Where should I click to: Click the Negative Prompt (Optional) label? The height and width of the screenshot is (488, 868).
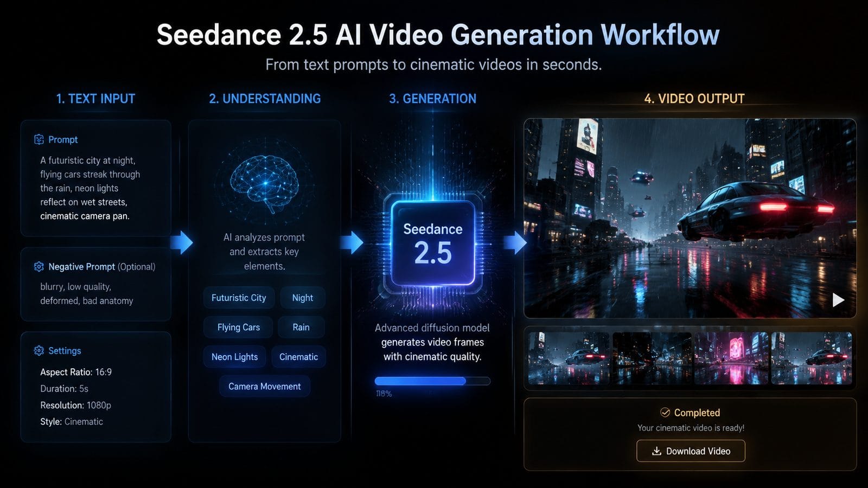pyautogui.click(x=102, y=267)
